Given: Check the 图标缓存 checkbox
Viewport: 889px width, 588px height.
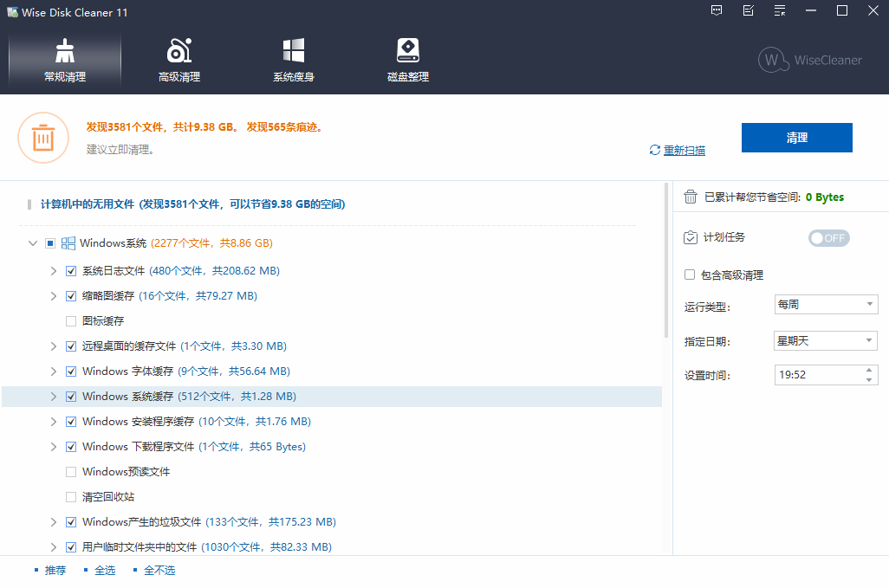Looking at the screenshot, I should click(70, 320).
